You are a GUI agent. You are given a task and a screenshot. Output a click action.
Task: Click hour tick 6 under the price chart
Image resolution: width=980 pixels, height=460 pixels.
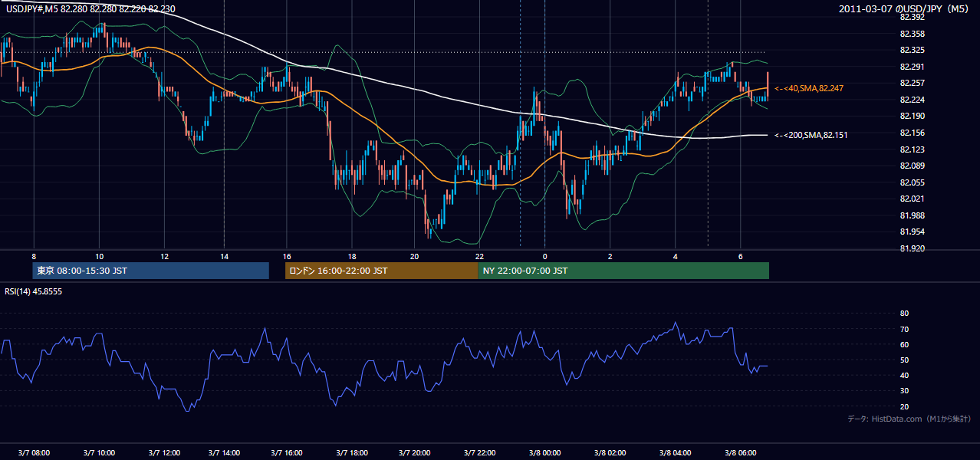point(740,256)
